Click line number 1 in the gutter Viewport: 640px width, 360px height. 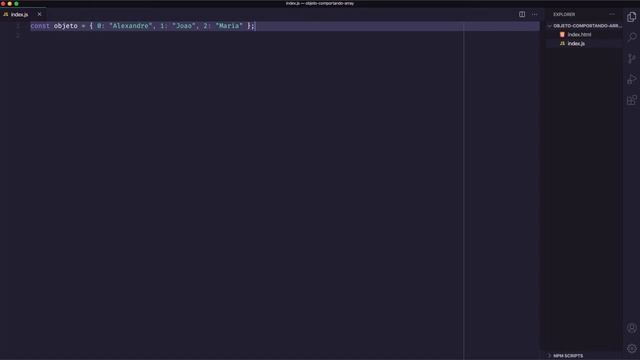point(18,26)
